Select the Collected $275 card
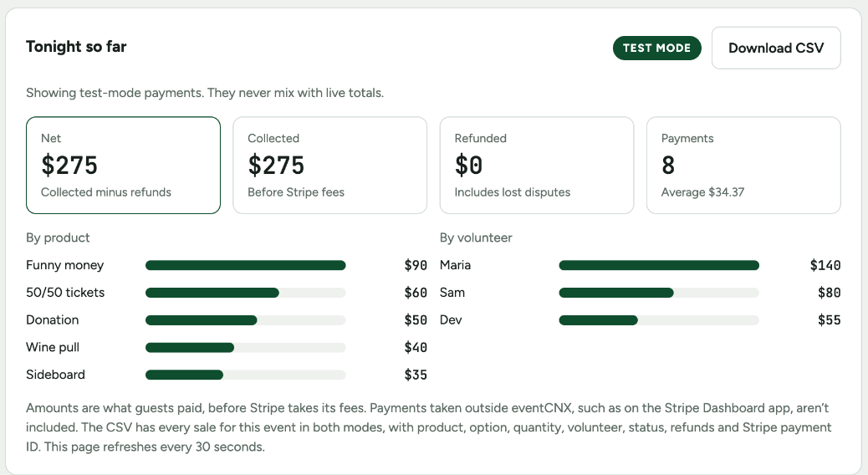Screen dimensions: 868x475 tap(330, 165)
